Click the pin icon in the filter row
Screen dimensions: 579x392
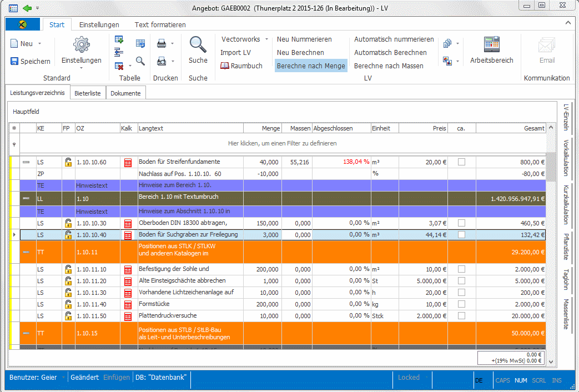[14, 144]
